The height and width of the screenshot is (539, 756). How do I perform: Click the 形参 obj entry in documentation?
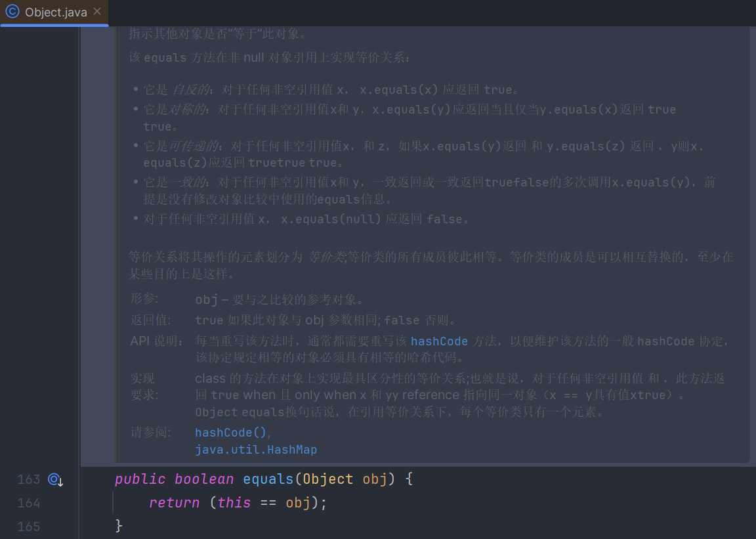(207, 300)
